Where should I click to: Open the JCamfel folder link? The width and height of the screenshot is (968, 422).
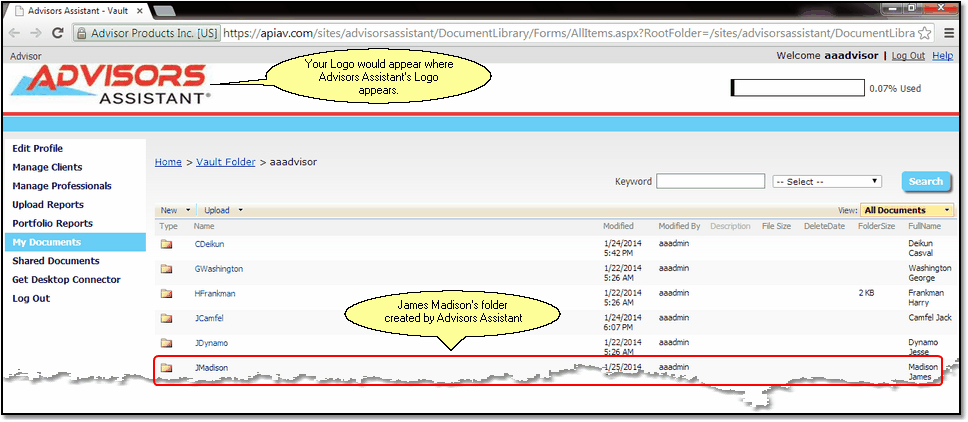pyautogui.click(x=209, y=318)
